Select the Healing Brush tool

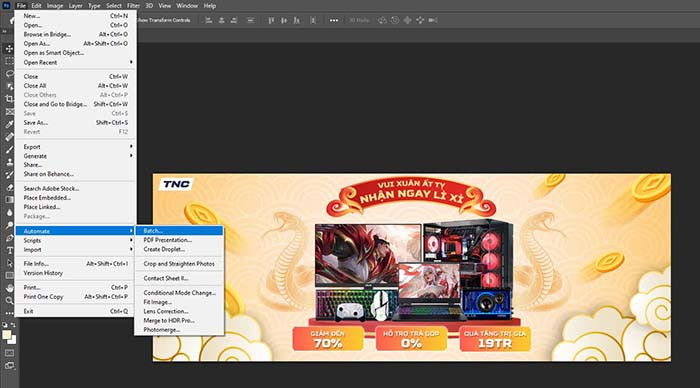point(9,137)
